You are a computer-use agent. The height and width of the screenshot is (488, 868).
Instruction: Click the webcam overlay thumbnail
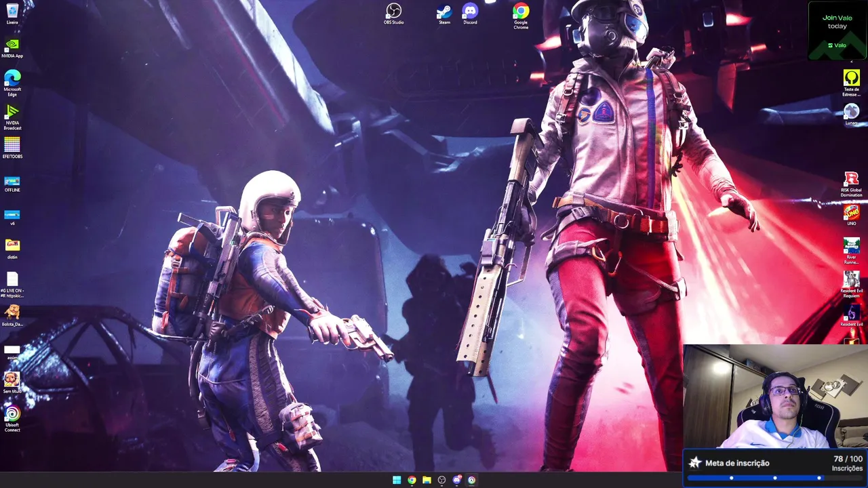775,396
